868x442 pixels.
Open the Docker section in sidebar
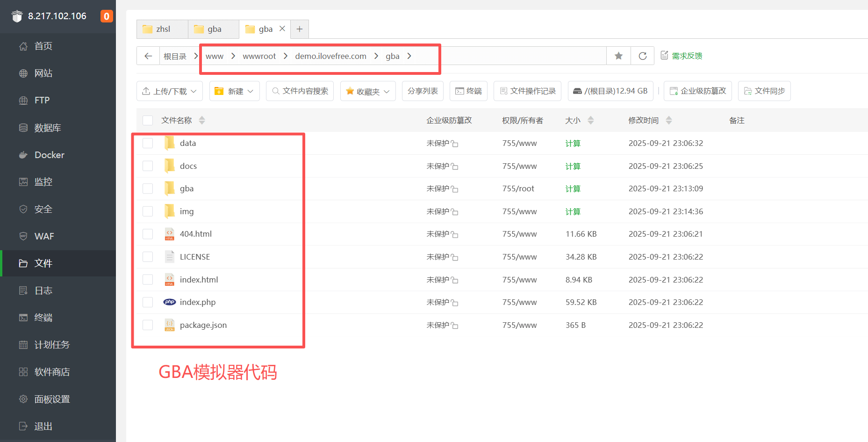pos(49,155)
